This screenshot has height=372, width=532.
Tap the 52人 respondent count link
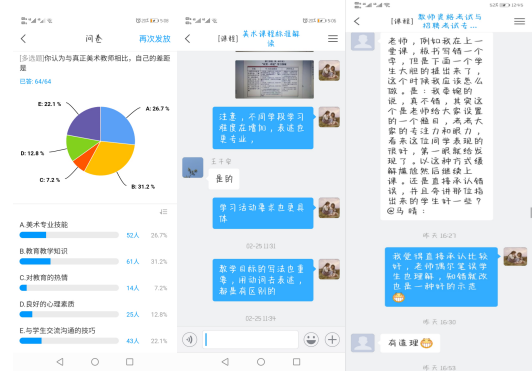[133, 235]
